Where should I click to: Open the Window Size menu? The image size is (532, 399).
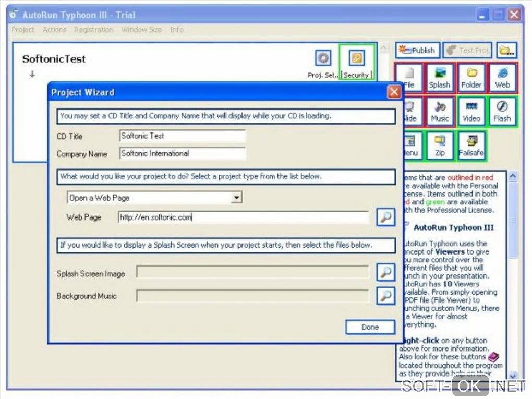[x=141, y=30]
